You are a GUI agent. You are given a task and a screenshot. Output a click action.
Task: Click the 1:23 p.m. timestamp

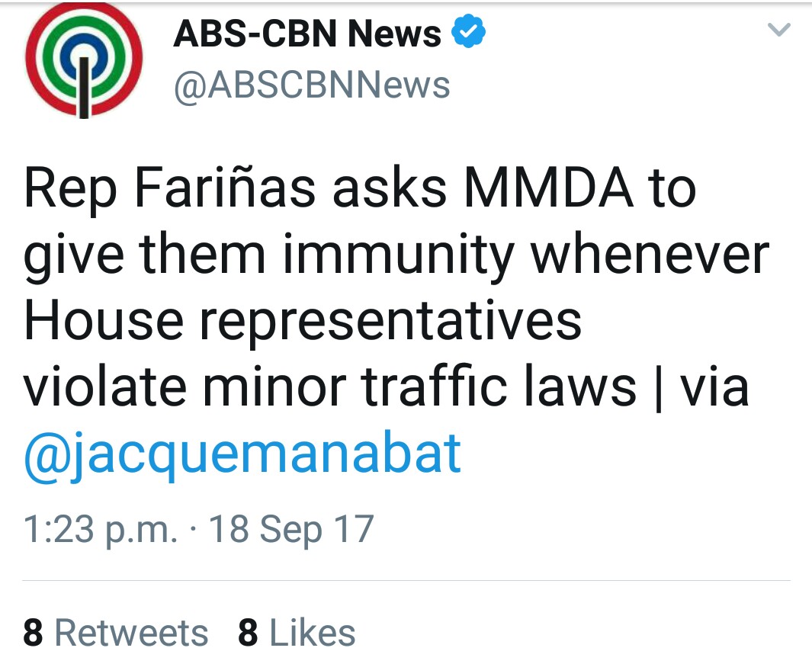click(x=100, y=530)
